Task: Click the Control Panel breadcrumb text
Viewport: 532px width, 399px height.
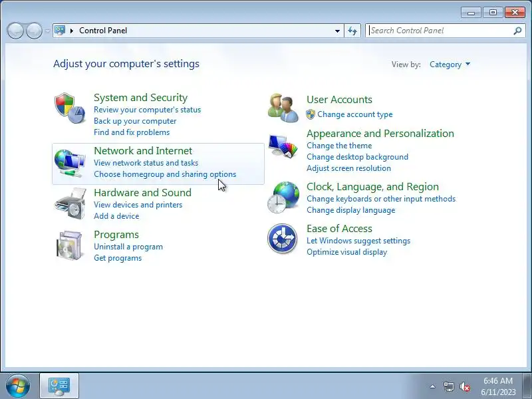Action: point(103,31)
